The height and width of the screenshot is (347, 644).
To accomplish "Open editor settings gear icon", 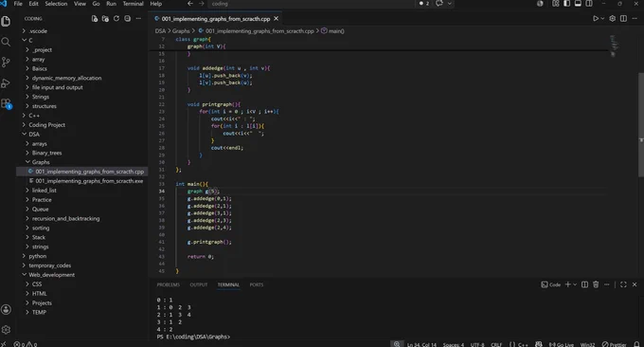I will (x=612, y=19).
